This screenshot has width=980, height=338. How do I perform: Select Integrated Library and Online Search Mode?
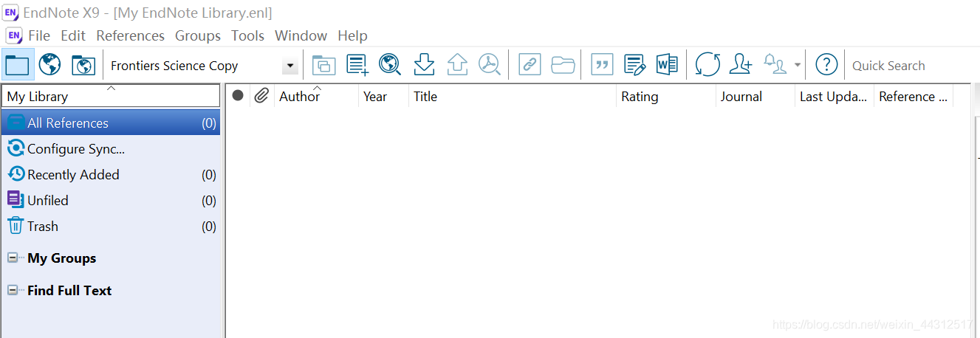(x=83, y=65)
